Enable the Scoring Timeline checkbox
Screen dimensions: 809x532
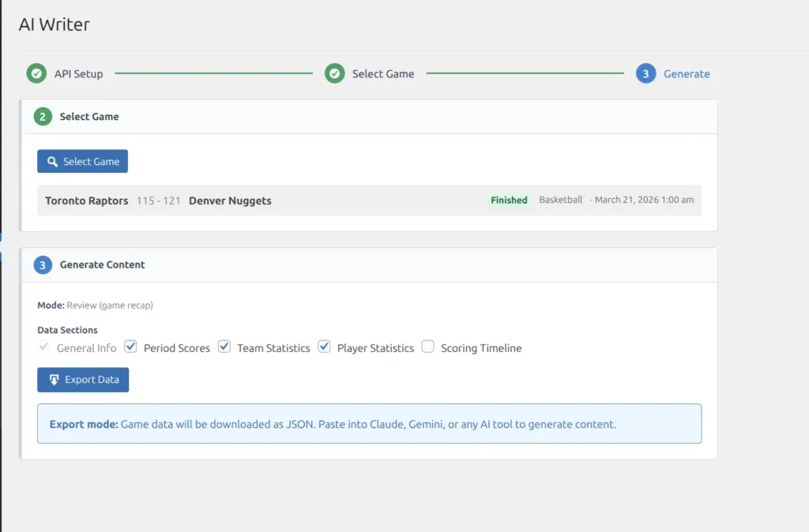[x=427, y=347]
